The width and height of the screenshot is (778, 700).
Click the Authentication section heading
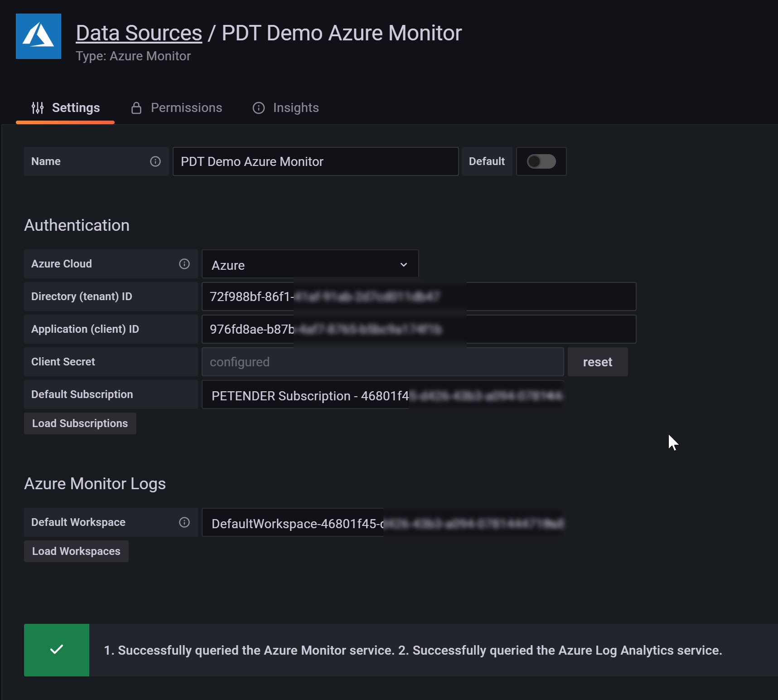(x=77, y=225)
